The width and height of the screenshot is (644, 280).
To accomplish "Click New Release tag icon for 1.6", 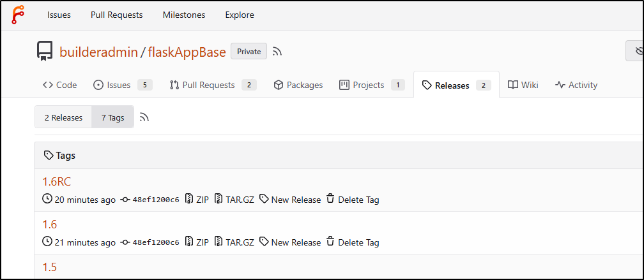I will [264, 242].
